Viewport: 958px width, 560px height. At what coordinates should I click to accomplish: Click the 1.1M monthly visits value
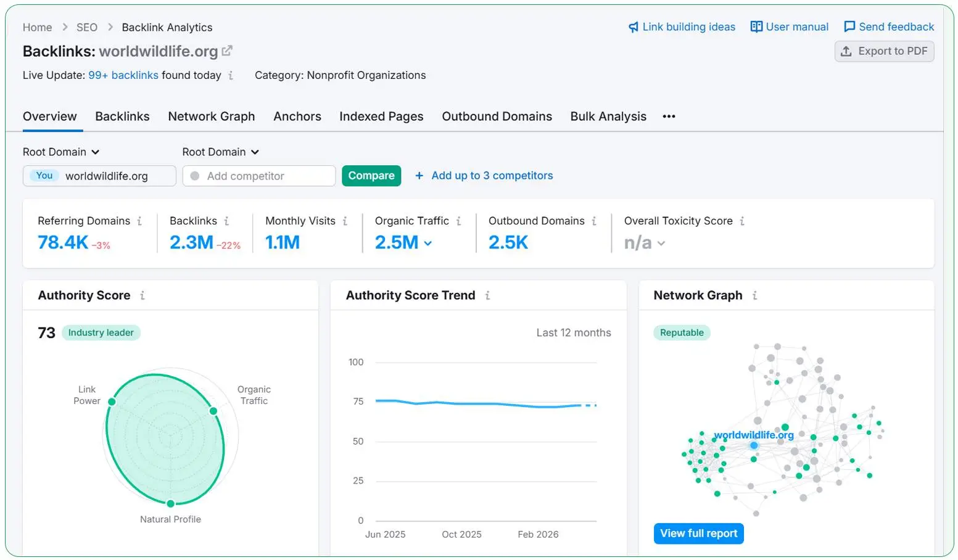click(283, 242)
